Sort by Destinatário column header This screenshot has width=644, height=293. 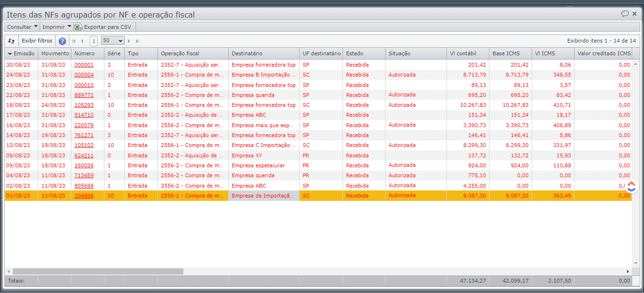tap(264, 53)
